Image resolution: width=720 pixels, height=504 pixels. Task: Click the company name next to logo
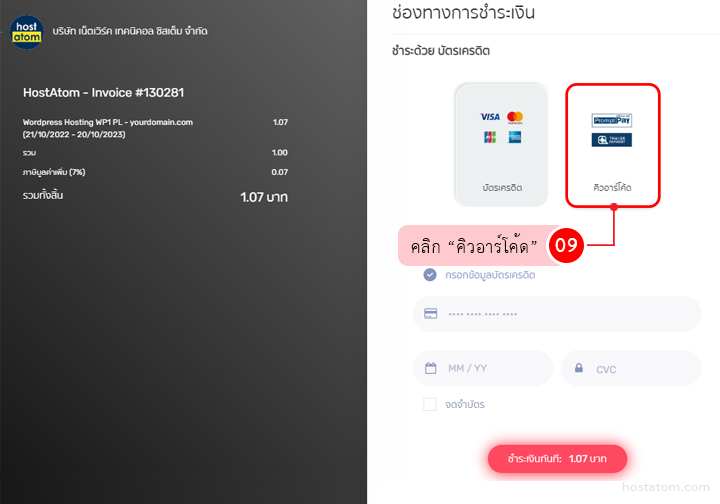(130, 31)
